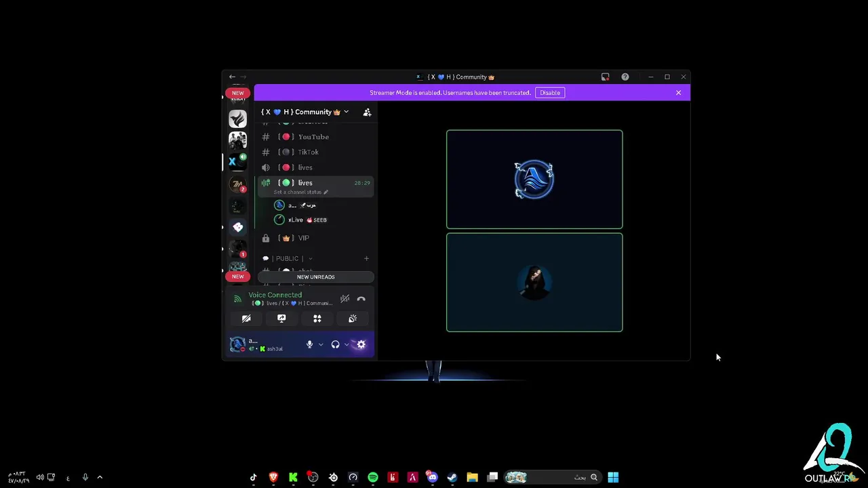Open TikTok text channel

(315, 152)
